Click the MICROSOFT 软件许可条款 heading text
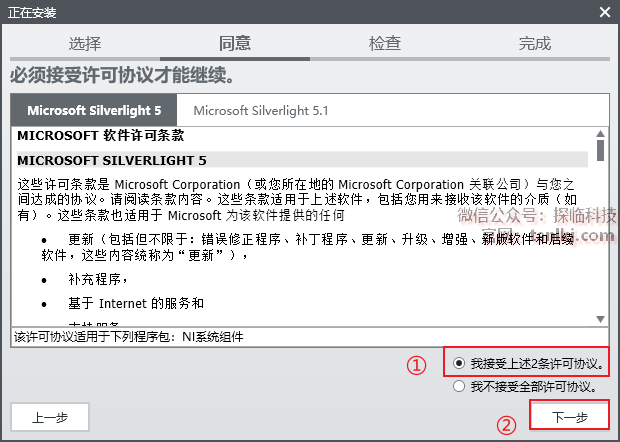The height and width of the screenshot is (442, 620). coord(101,136)
